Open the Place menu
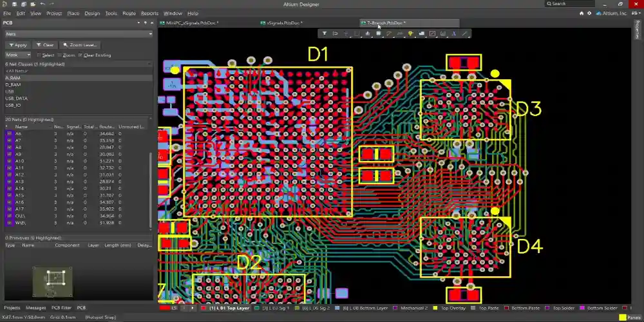This screenshot has width=644, height=322. coord(73,13)
